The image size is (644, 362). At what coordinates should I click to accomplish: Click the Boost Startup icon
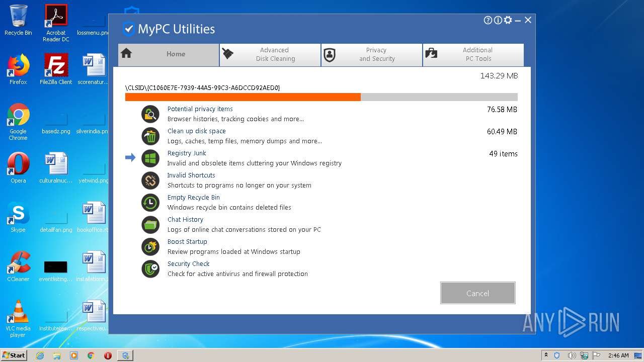point(150,247)
